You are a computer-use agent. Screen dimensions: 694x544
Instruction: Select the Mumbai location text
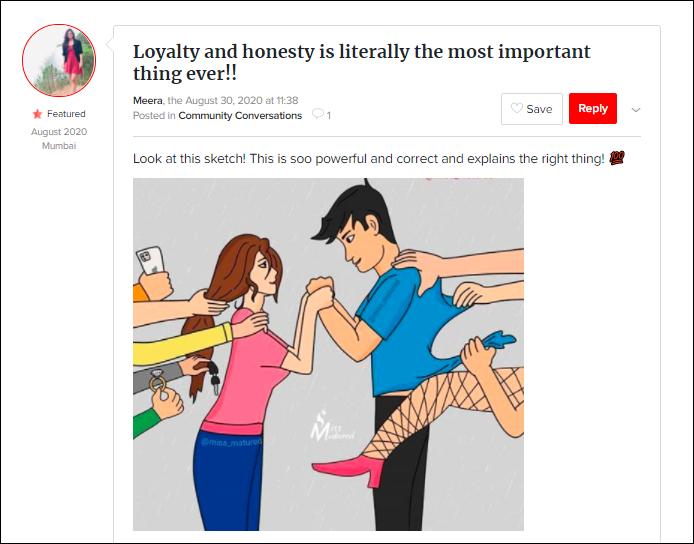coord(59,146)
